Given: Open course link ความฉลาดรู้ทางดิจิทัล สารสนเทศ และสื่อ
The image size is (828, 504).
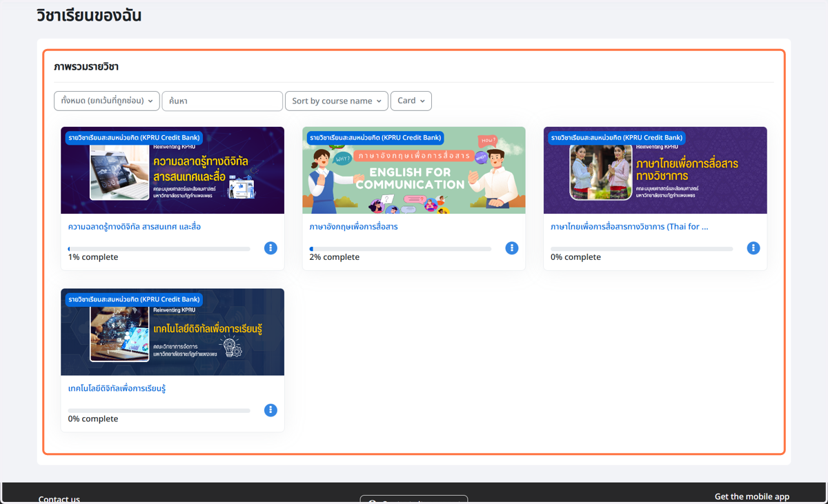Looking at the screenshot, I should coord(135,226).
